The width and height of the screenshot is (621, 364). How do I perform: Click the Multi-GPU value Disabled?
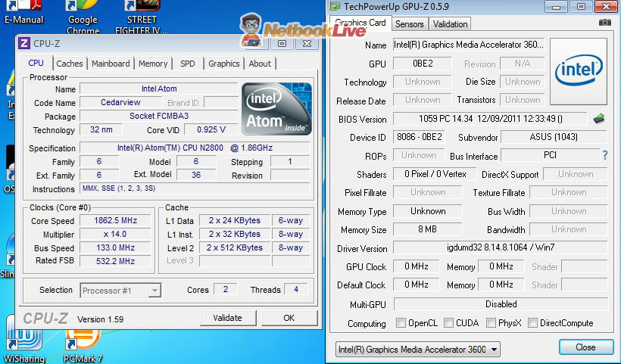[x=501, y=304]
